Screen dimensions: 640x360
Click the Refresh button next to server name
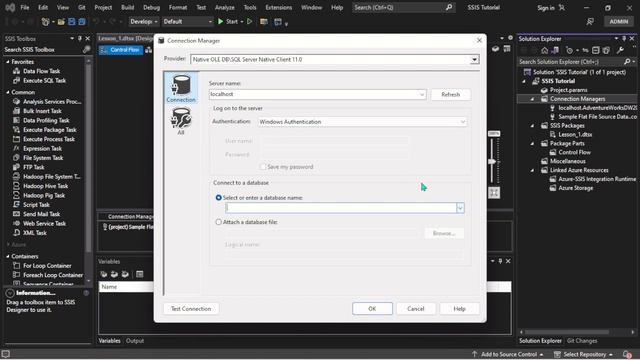pyautogui.click(x=451, y=94)
